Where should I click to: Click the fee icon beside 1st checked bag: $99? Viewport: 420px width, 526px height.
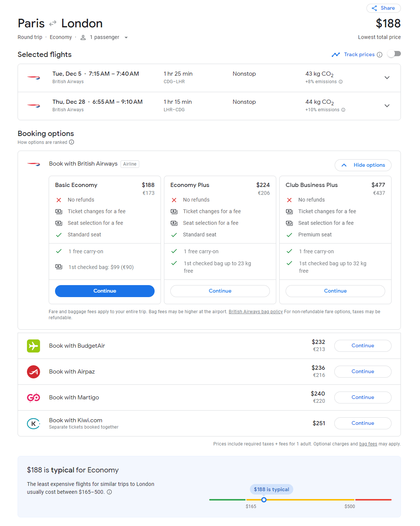click(59, 267)
